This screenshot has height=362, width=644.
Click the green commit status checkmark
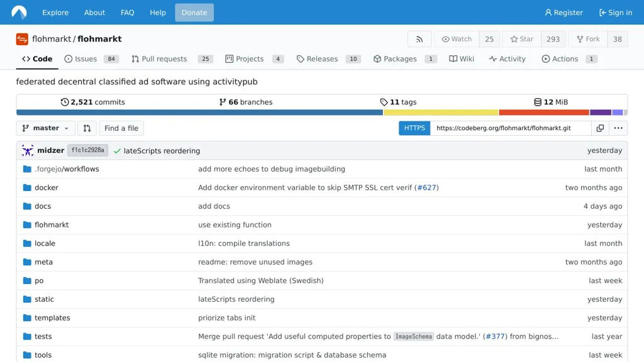point(117,151)
